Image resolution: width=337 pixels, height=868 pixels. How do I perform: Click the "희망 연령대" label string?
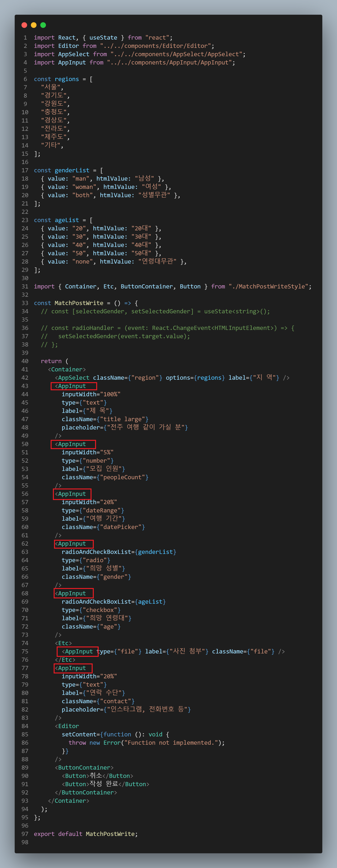[107, 618]
